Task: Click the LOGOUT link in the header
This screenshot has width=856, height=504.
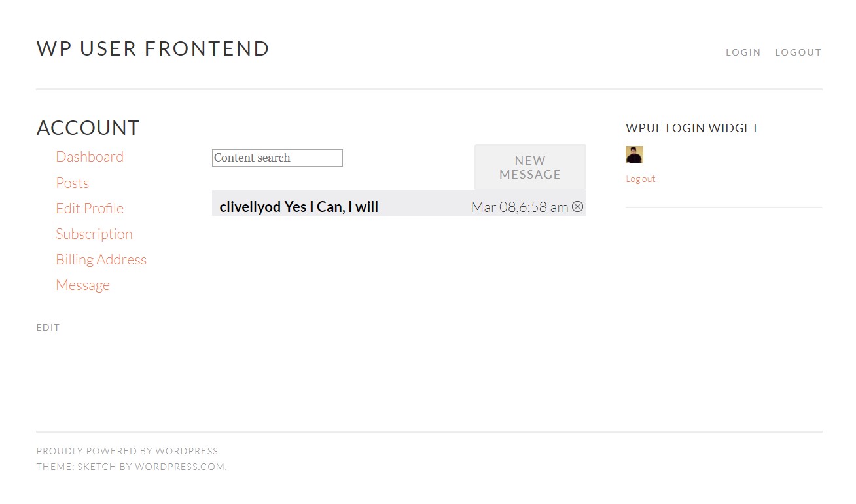Action: 798,52
